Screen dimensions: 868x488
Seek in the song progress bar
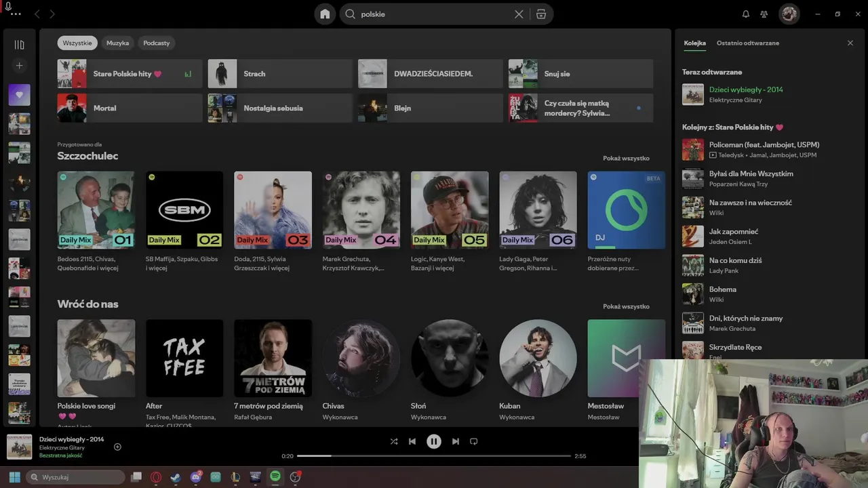434,456
